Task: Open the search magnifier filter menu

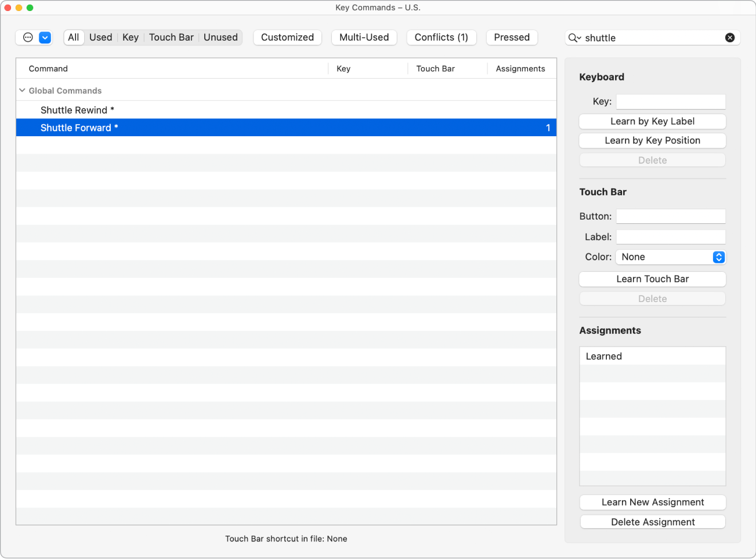Action: (574, 38)
